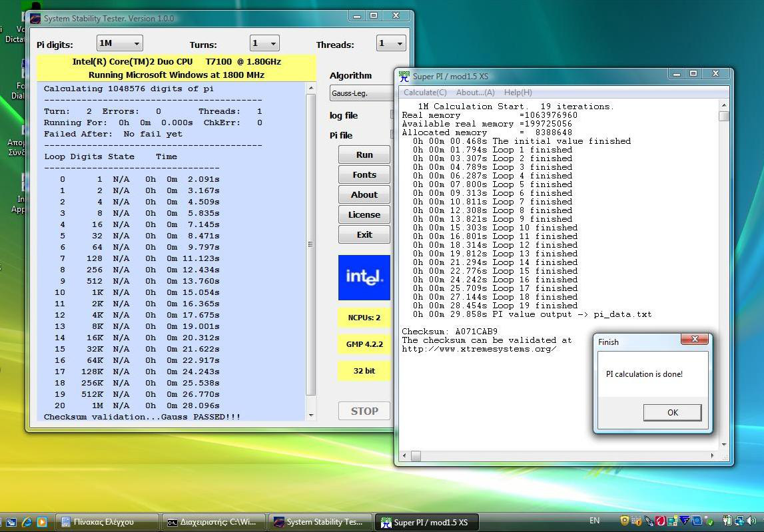This screenshot has height=532, width=764.
Task: Click the Exit button
Action: 364,235
